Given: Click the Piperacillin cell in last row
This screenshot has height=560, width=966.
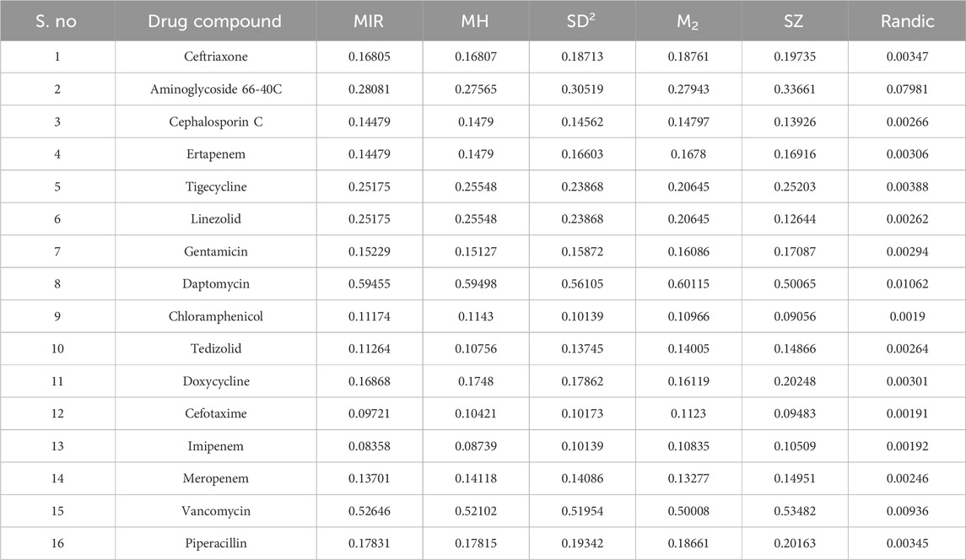Looking at the screenshot, I should [x=215, y=544].
